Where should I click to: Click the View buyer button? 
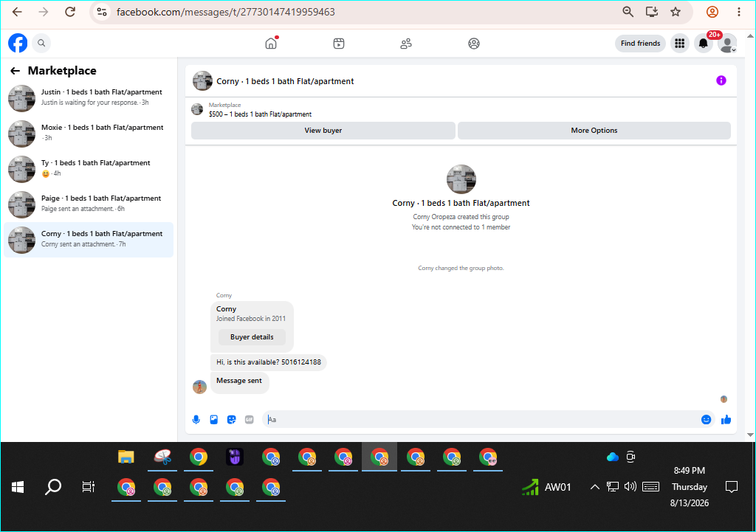pos(323,131)
